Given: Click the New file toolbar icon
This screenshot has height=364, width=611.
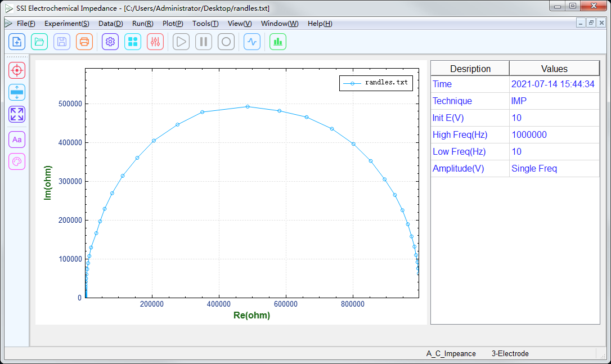Looking at the screenshot, I should (17, 42).
